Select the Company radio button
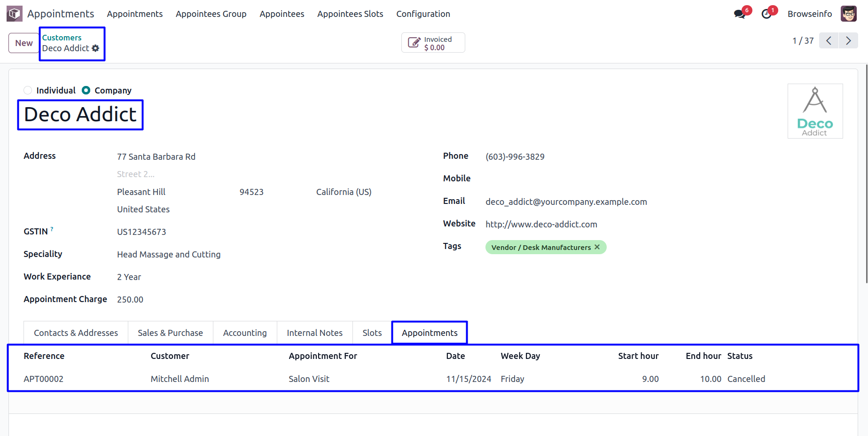Image resolution: width=868 pixels, height=436 pixels. coord(86,90)
